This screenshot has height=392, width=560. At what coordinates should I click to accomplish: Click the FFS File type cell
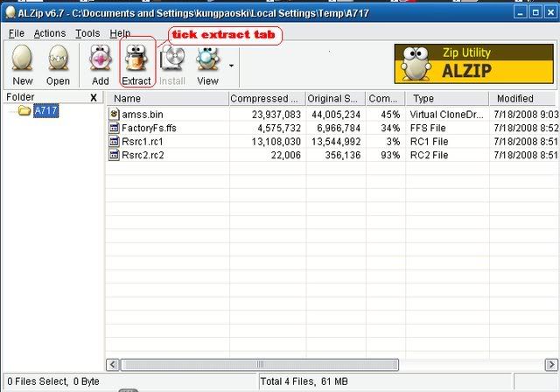point(428,128)
